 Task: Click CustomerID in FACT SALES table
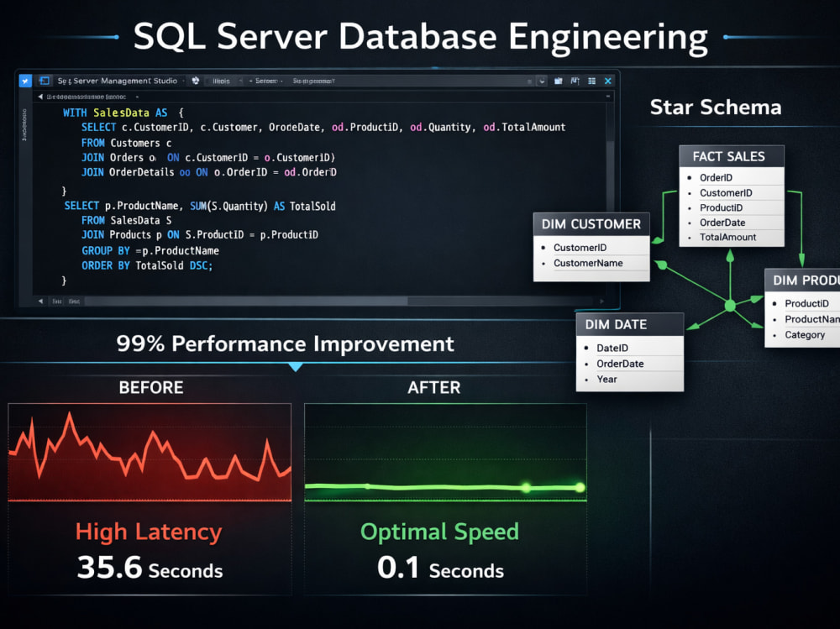click(x=726, y=193)
